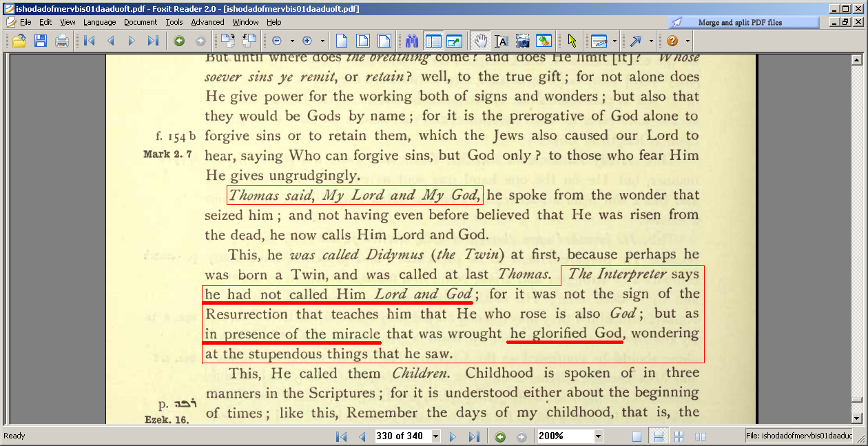Screen dimensions: 868x446
Task: Expand the Zoom Out tool dropdown arrow
Action: pos(292,41)
